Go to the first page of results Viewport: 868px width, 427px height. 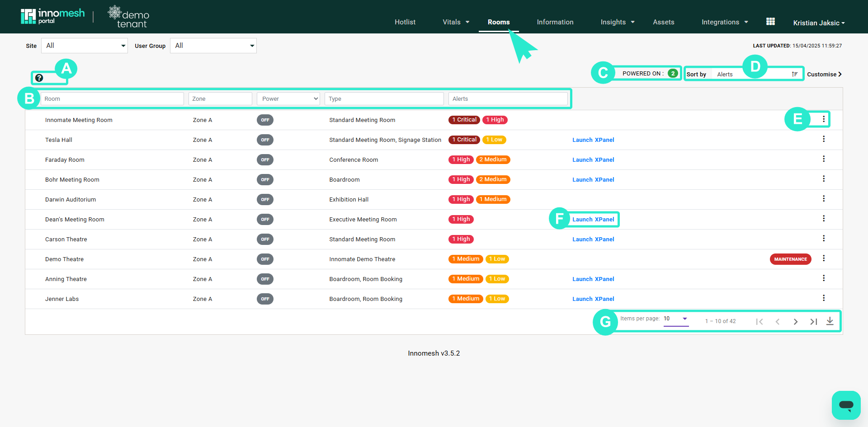click(x=759, y=322)
